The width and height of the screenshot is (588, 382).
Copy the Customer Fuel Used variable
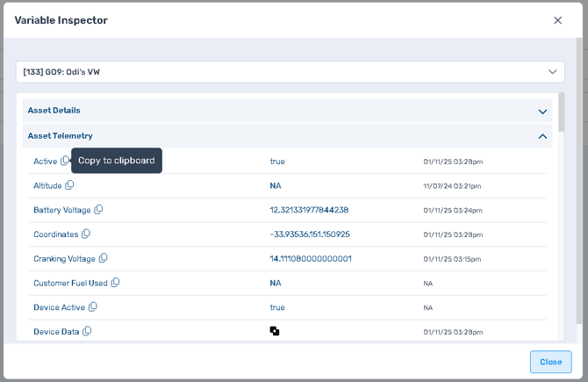(115, 283)
